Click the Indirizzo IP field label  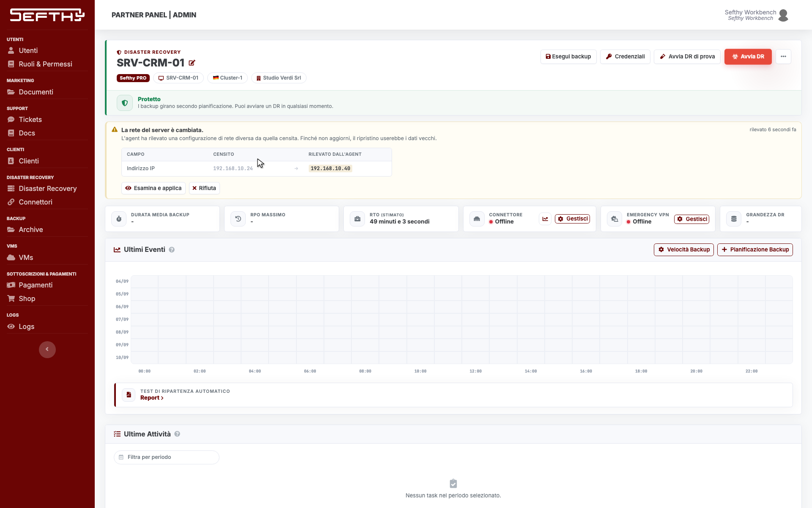[141, 168]
